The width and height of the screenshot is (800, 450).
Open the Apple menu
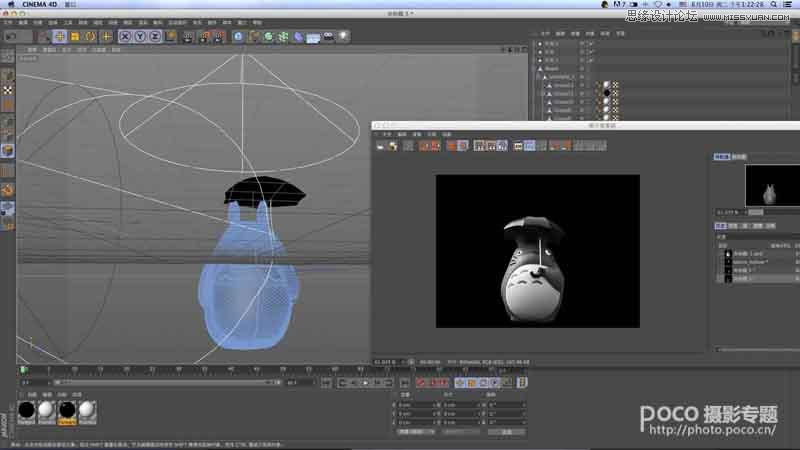pyautogui.click(x=10, y=4)
